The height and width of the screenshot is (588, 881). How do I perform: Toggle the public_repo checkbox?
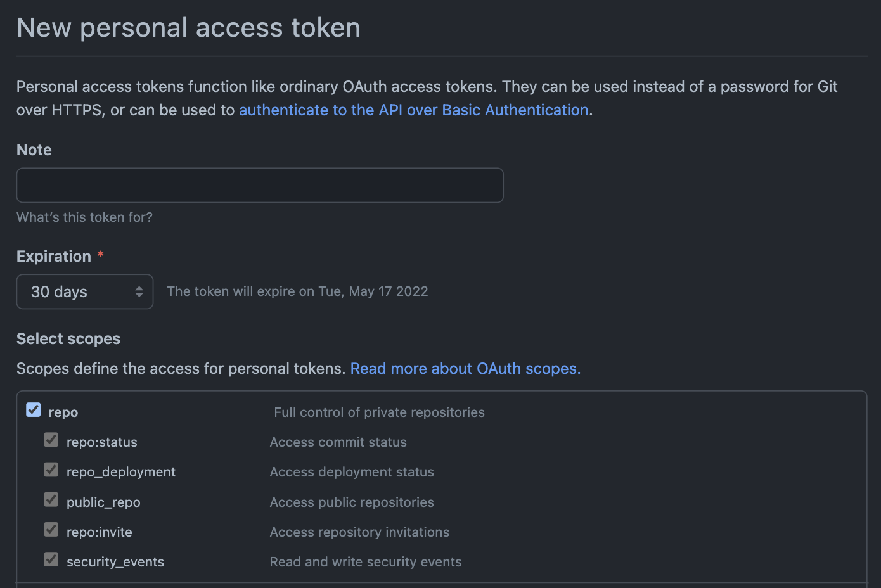pyautogui.click(x=51, y=500)
